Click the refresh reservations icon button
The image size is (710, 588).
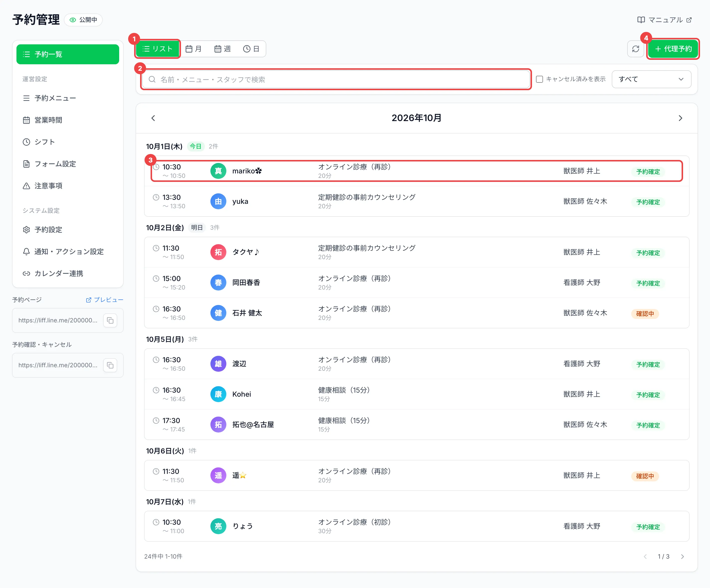tap(635, 49)
